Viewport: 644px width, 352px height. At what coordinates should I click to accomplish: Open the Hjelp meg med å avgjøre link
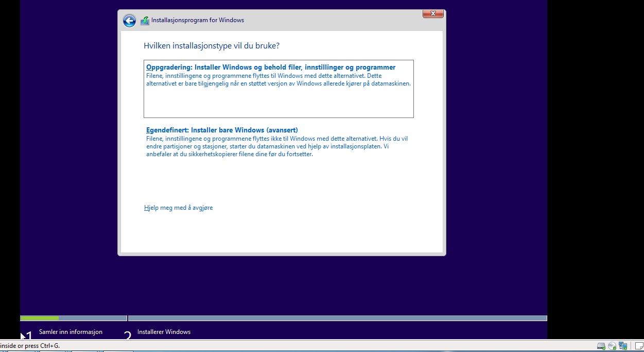pos(178,208)
